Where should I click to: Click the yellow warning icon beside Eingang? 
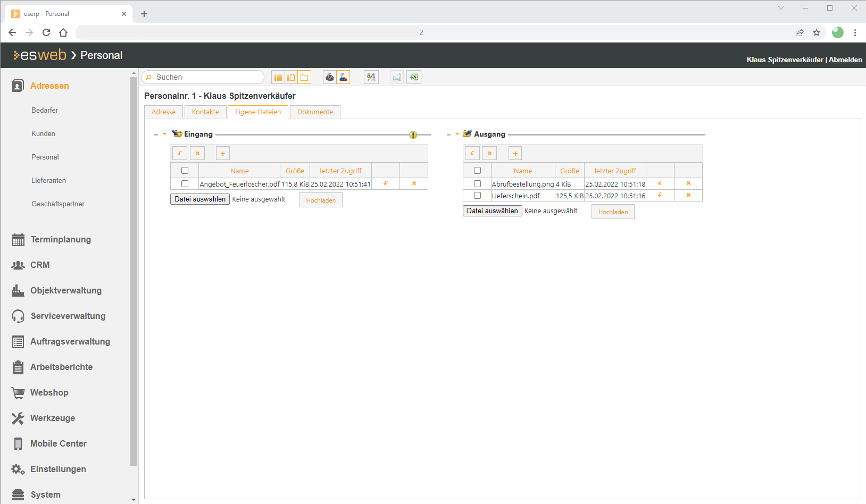pos(413,135)
